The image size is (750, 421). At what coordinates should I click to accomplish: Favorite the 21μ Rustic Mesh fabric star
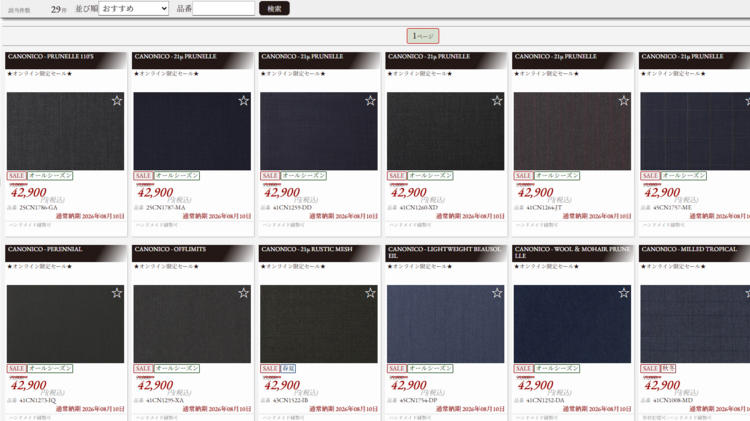pyautogui.click(x=370, y=293)
